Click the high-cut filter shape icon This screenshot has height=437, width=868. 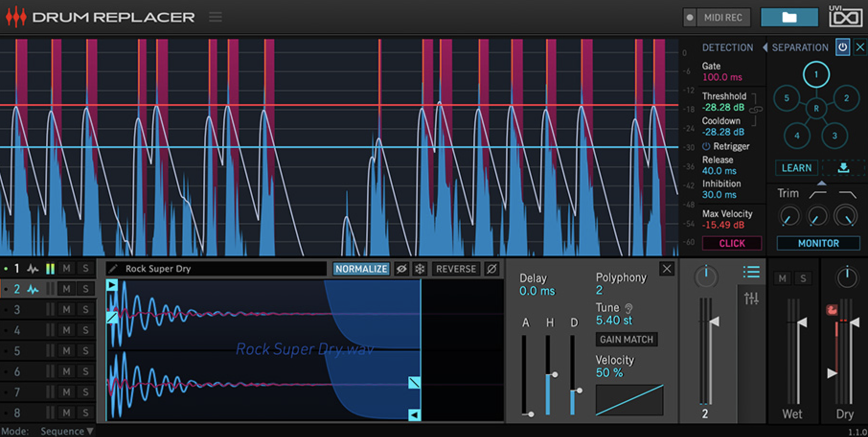pyautogui.click(x=847, y=194)
